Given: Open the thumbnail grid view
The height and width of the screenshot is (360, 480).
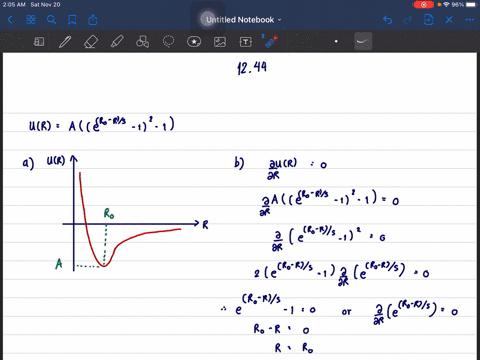Looking at the screenshot, I should pyautogui.click(x=31, y=20).
